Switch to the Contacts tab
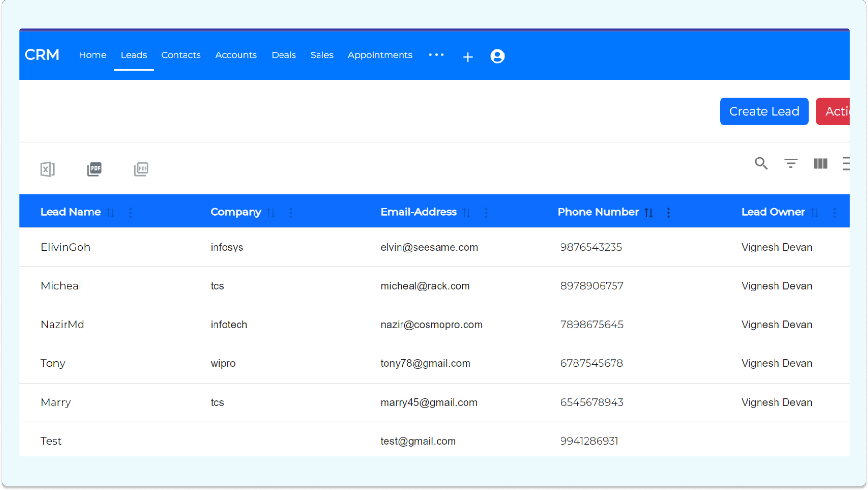Viewport: 868px width, 490px height. point(181,55)
